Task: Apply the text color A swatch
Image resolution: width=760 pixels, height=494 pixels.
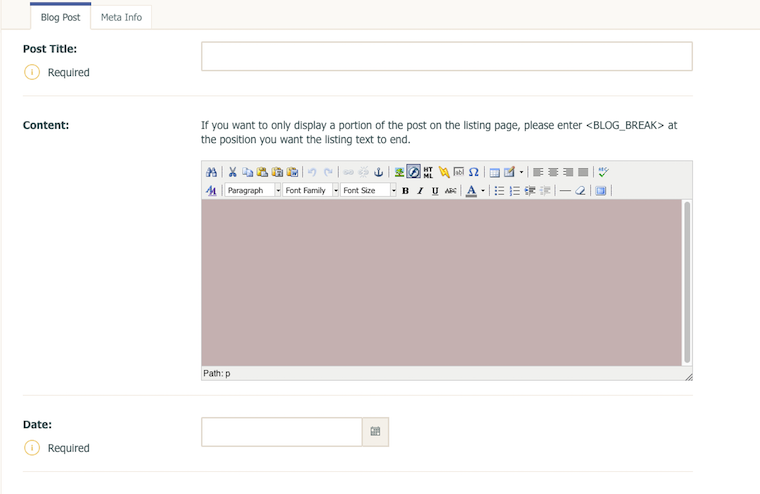Action: coord(471,191)
